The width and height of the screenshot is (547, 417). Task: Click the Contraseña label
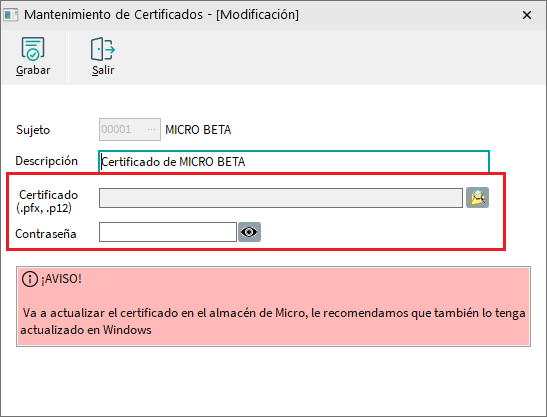pos(46,233)
